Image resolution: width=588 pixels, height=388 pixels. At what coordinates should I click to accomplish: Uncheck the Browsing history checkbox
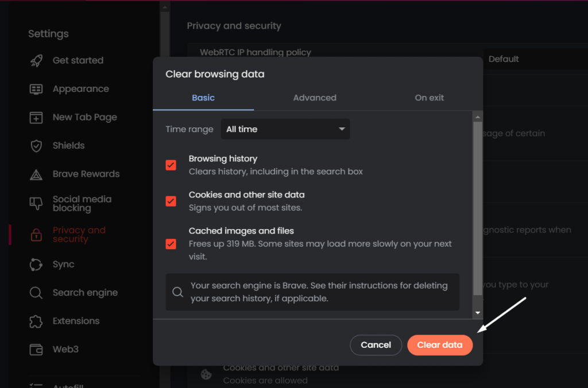171,165
